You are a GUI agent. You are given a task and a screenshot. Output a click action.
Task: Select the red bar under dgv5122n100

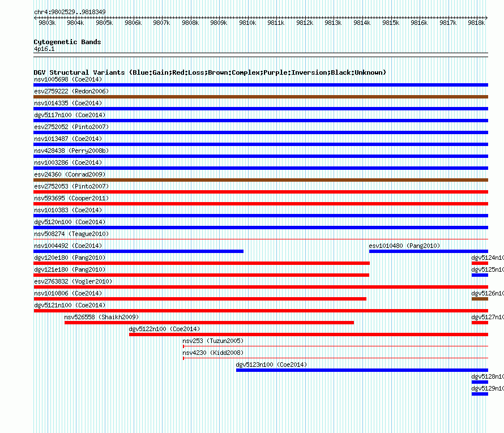[309, 335]
